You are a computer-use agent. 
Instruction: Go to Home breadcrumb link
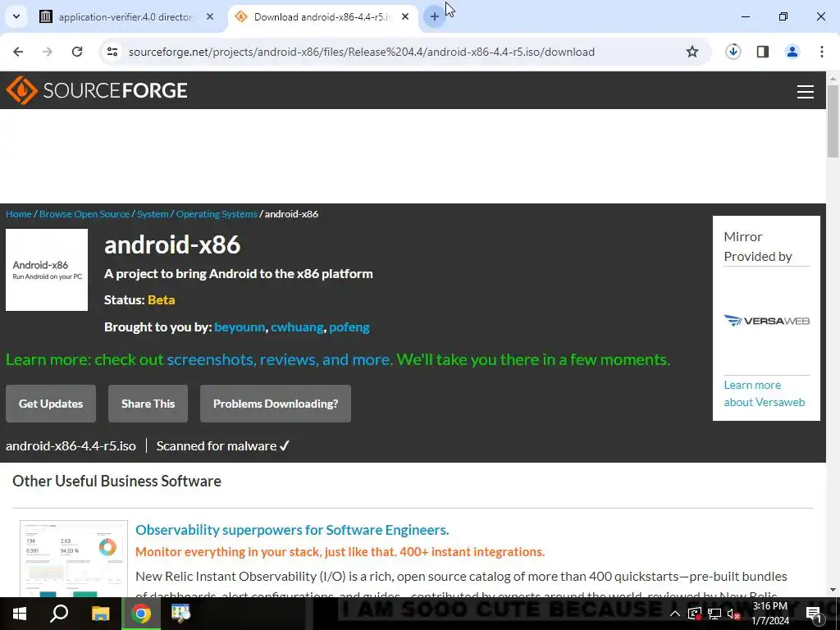(19, 214)
